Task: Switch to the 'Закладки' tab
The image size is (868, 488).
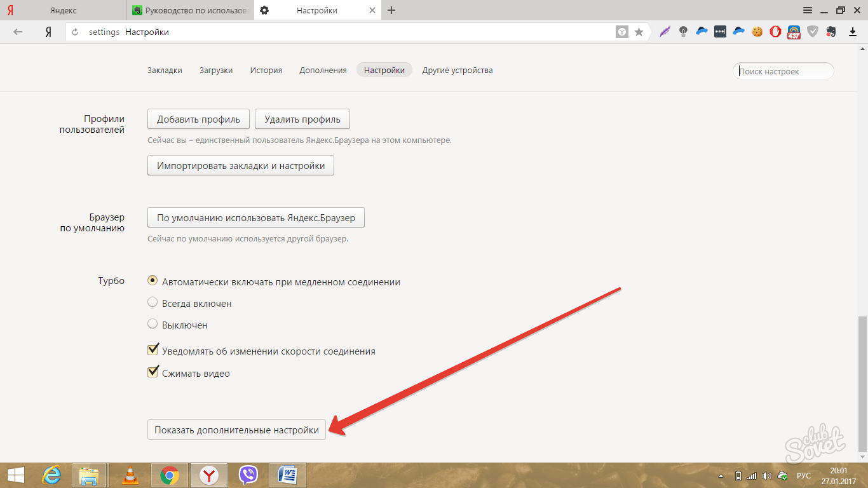Action: pos(165,71)
